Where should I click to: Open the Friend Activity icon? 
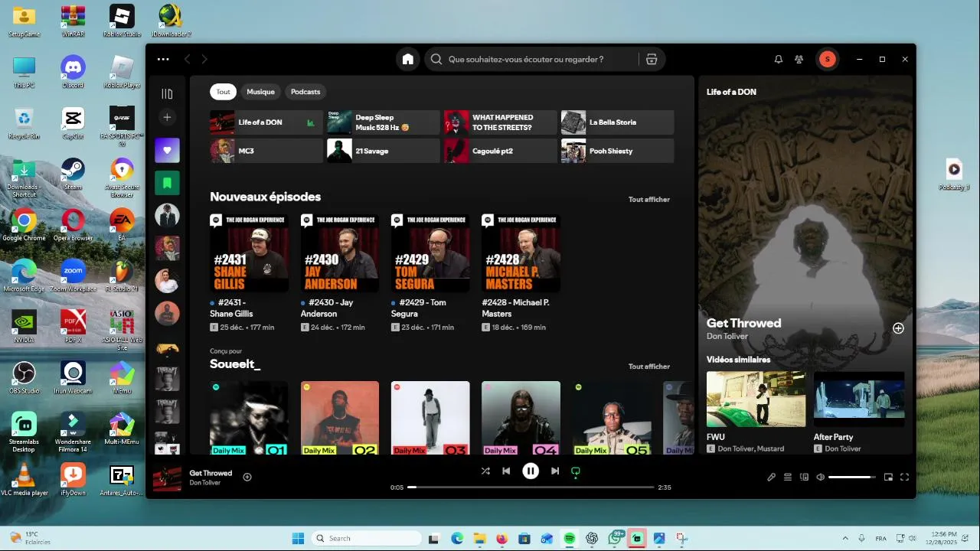[x=799, y=59]
